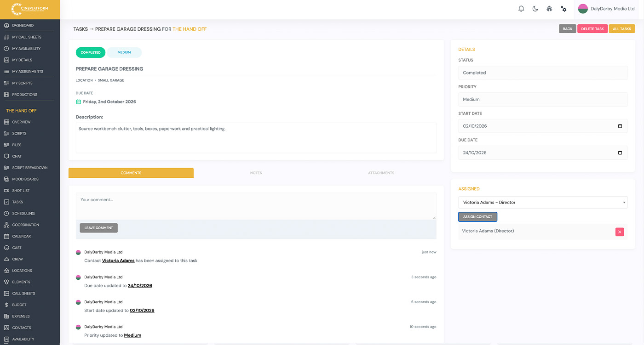Viewport: 644px width, 345px height.
Task: Click the All Tasks button
Action: point(622,29)
